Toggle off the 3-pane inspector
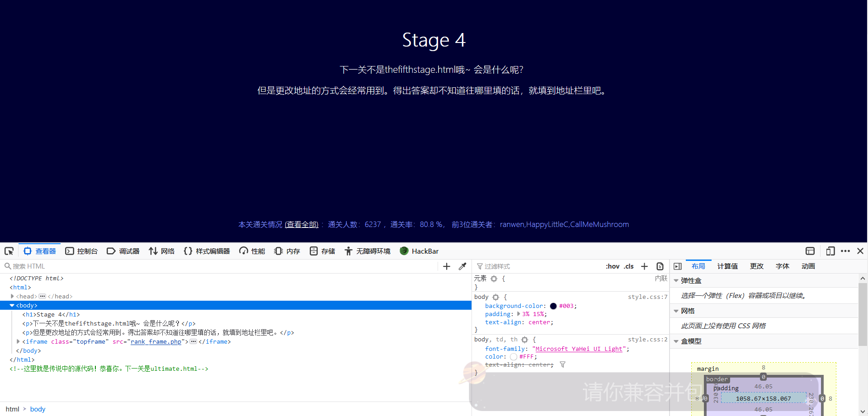Image resolution: width=868 pixels, height=416 pixels. 678,266
